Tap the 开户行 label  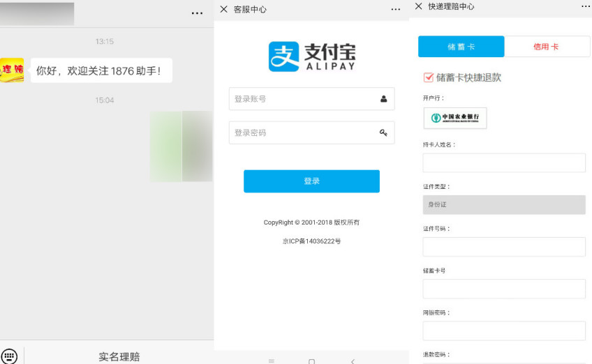[434, 98]
